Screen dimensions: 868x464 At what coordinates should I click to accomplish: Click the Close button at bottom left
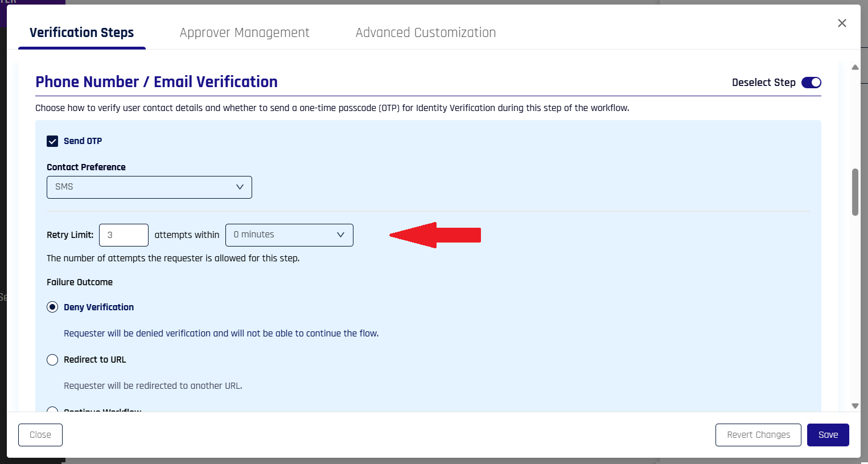pos(40,435)
